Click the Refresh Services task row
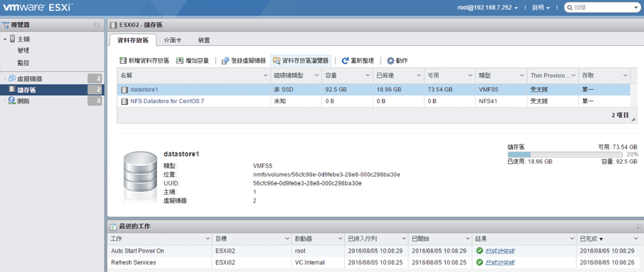The image size is (644, 272). point(375,262)
